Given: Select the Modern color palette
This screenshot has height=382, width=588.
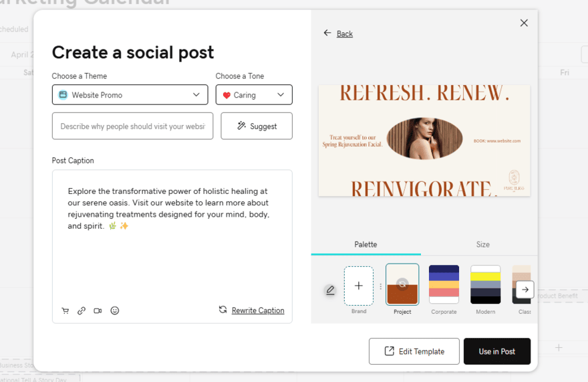Looking at the screenshot, I should [x=486, y=284].
